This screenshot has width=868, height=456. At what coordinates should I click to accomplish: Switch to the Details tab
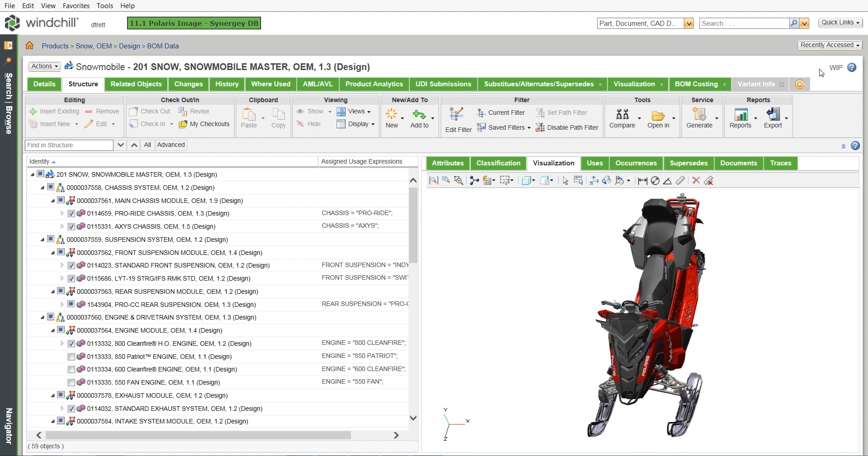pyautogui.click(x=44, y=84)
